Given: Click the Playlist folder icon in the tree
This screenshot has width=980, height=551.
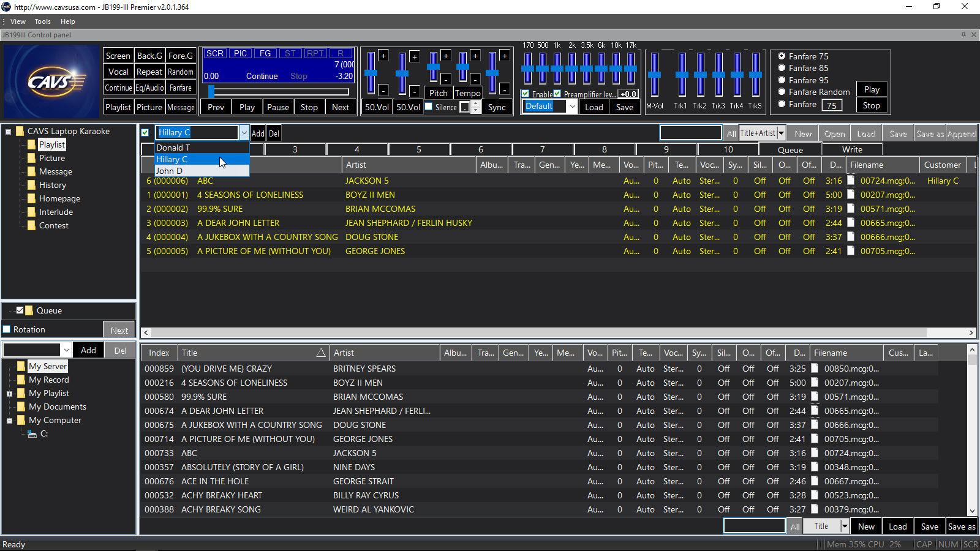Looking at the screenshot, I should [x=31, y=144].
